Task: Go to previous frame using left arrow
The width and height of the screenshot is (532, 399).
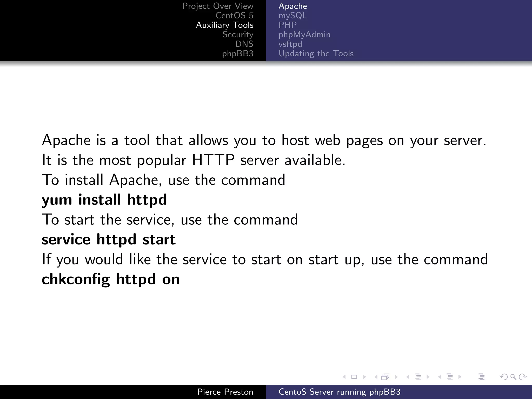Action: (x=376, y=377)
